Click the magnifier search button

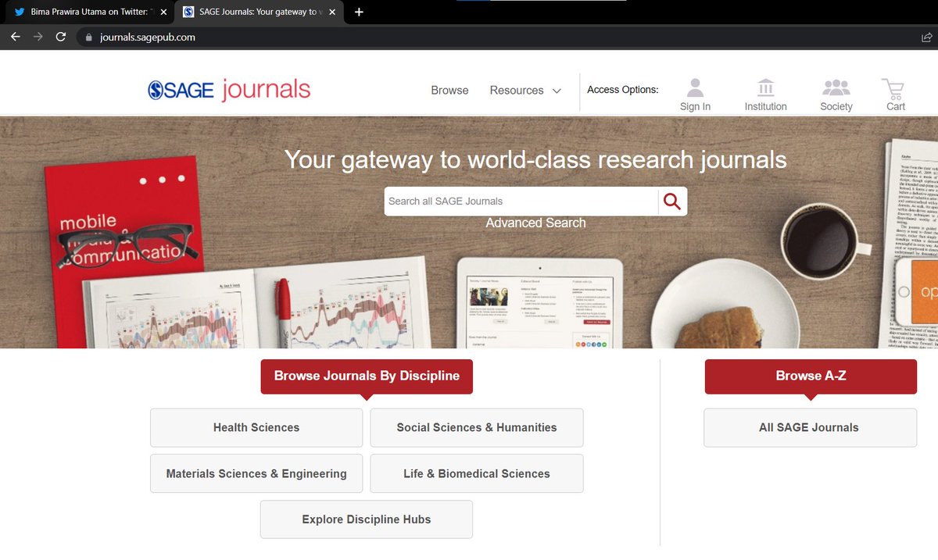672,202
